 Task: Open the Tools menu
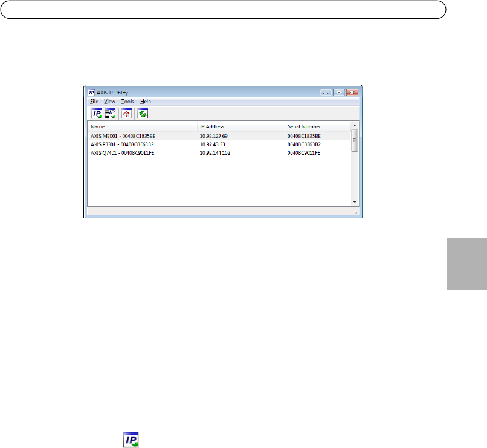coord(127,102)
